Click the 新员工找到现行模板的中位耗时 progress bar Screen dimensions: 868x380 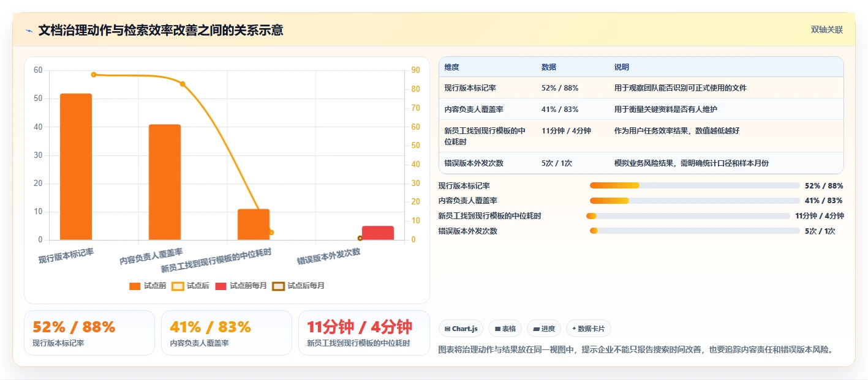pos(688,216)
